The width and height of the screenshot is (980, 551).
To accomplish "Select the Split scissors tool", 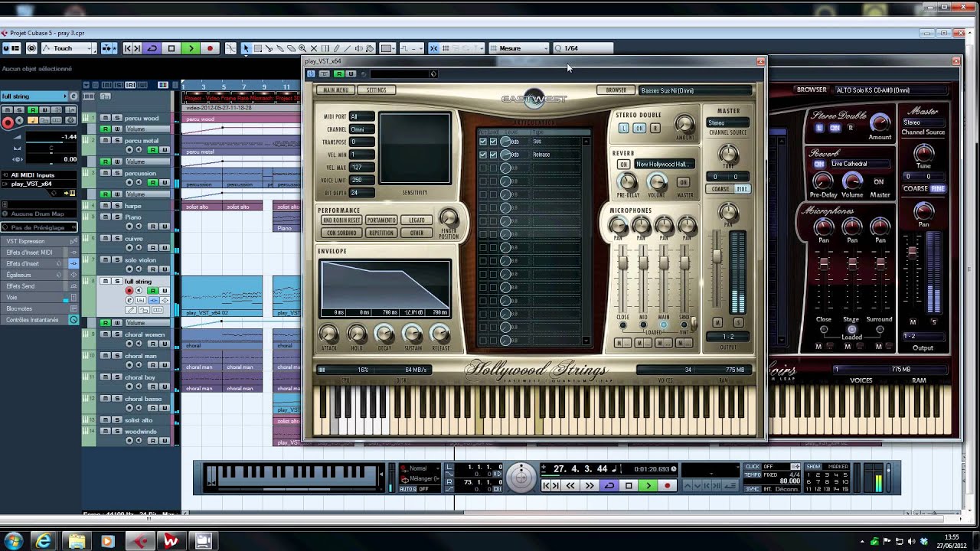I will (269, 48).
